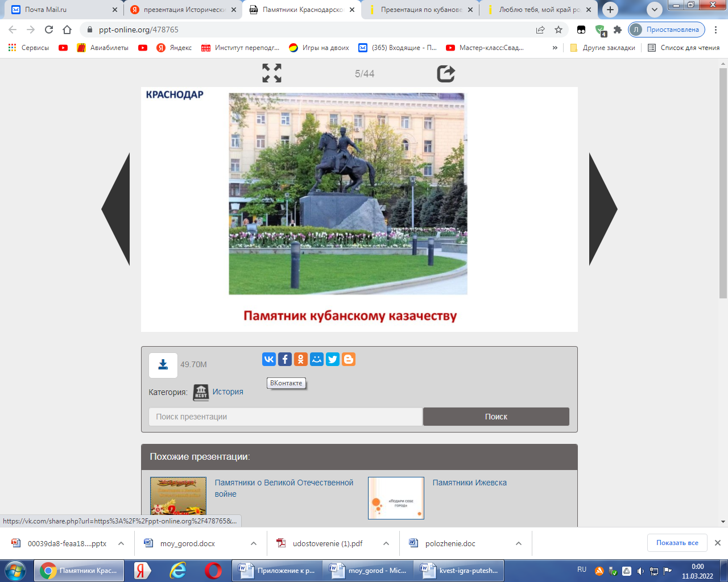Expand hidden bookmarks chevron

pyautogui.click(x=555, y=48)
